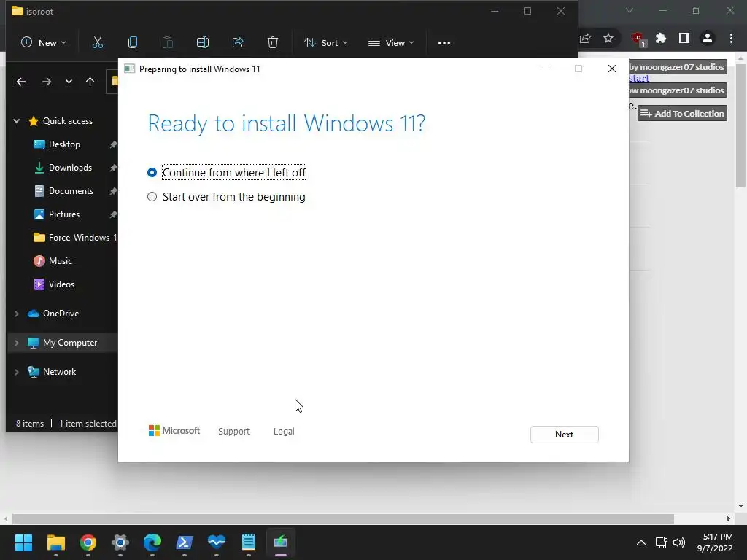Open Settings gear from the taskbar

click(120, 542)
